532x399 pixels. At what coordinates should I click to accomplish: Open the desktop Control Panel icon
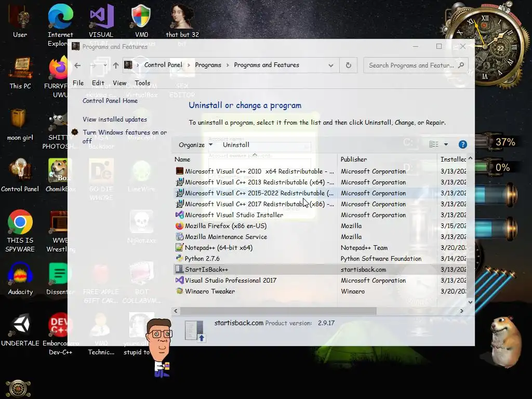click(x=20, y=175)
